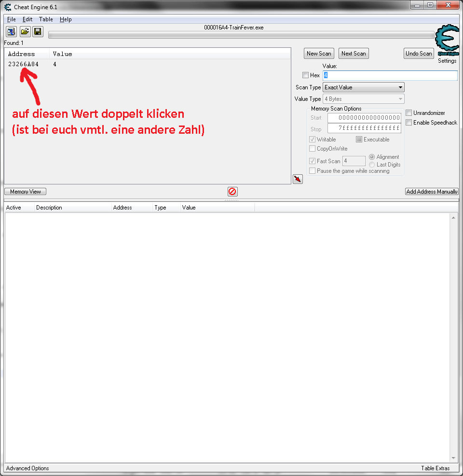Open the Help menu
Viewport: 463px width, 476px height.
pos(66,19)
